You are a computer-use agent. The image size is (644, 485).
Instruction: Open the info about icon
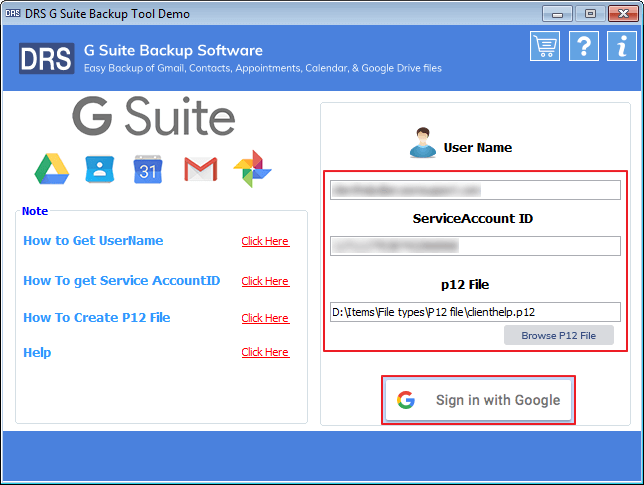pyautogui.click(x=622, y=46)
